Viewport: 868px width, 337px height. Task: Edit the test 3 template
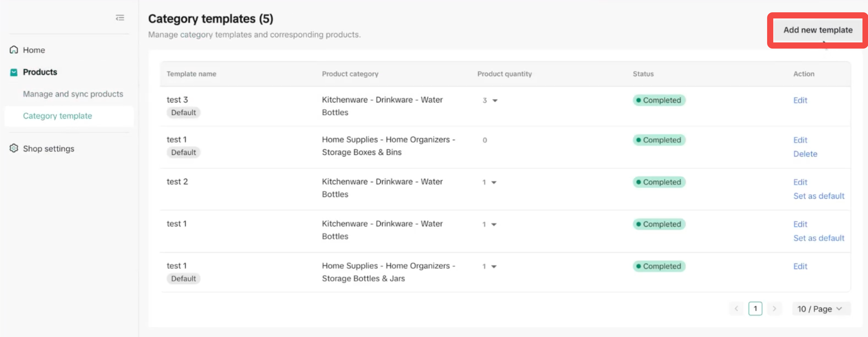800,101
